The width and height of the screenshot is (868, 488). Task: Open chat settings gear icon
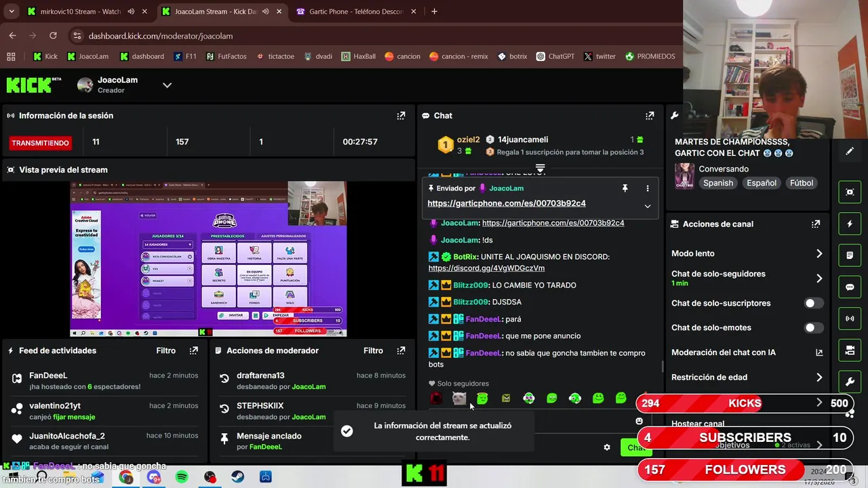point(607,447)
